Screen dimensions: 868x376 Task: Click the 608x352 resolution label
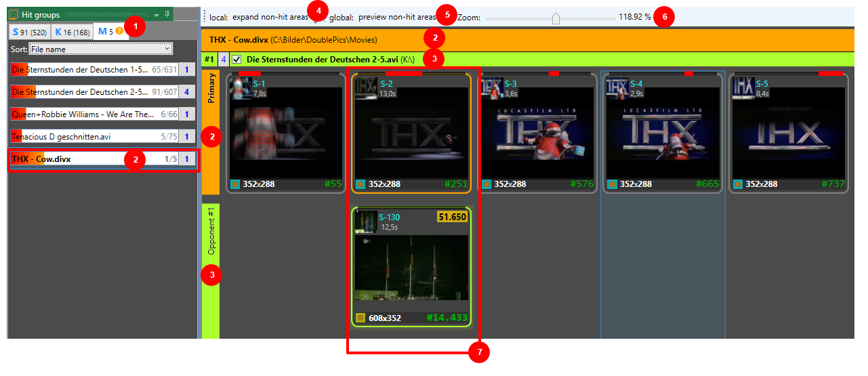tap(384, 318)
